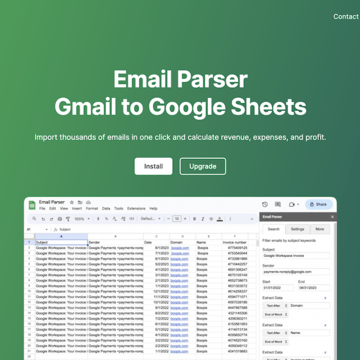This screenshot has width=360, height=360.
Task: Open the Insert menu
Action: tap(77, 209)
